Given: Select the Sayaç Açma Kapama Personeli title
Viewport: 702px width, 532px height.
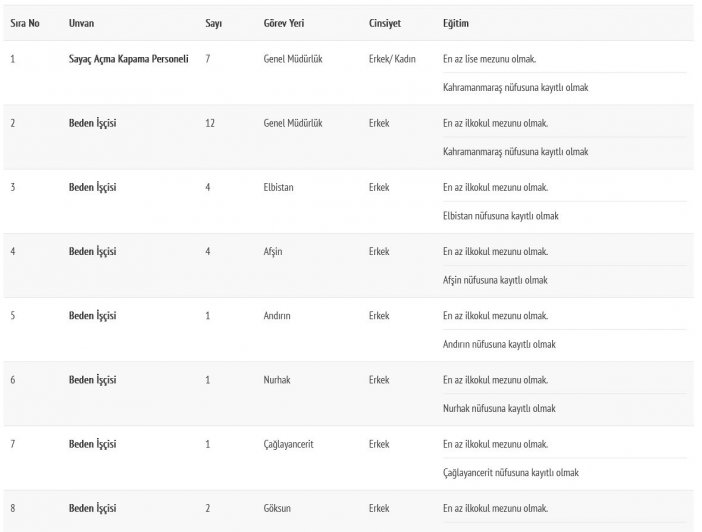Looking at the screenshot, I should [128, 59].
